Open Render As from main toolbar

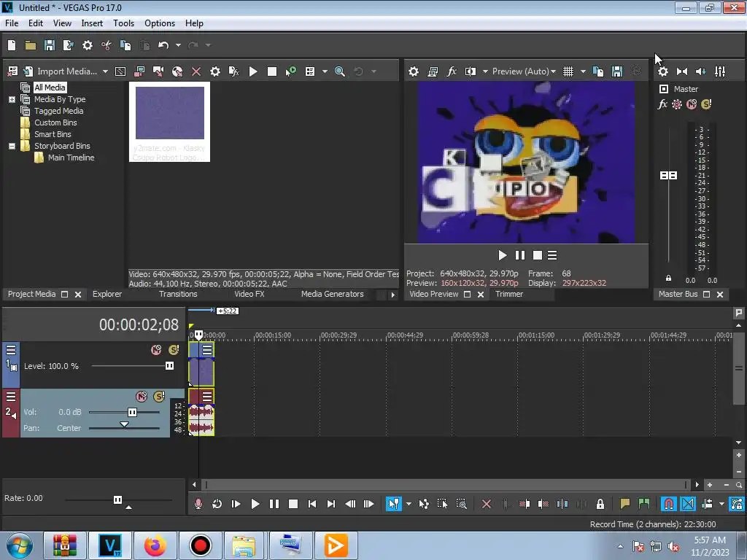pos(68,45)
